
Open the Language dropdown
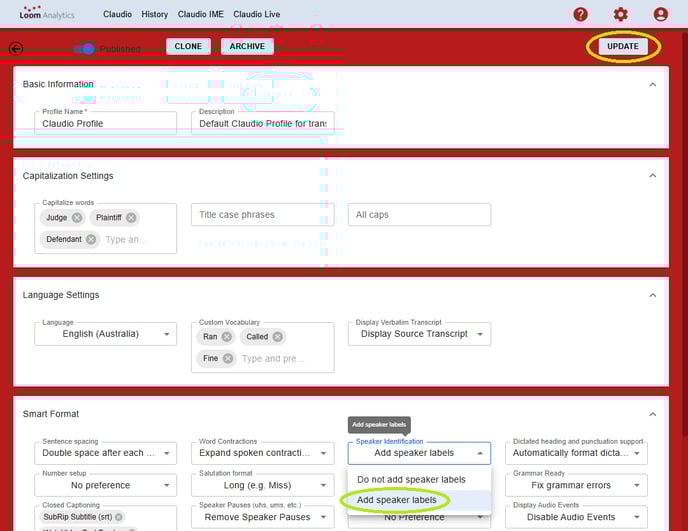click(x=105, y=334)
